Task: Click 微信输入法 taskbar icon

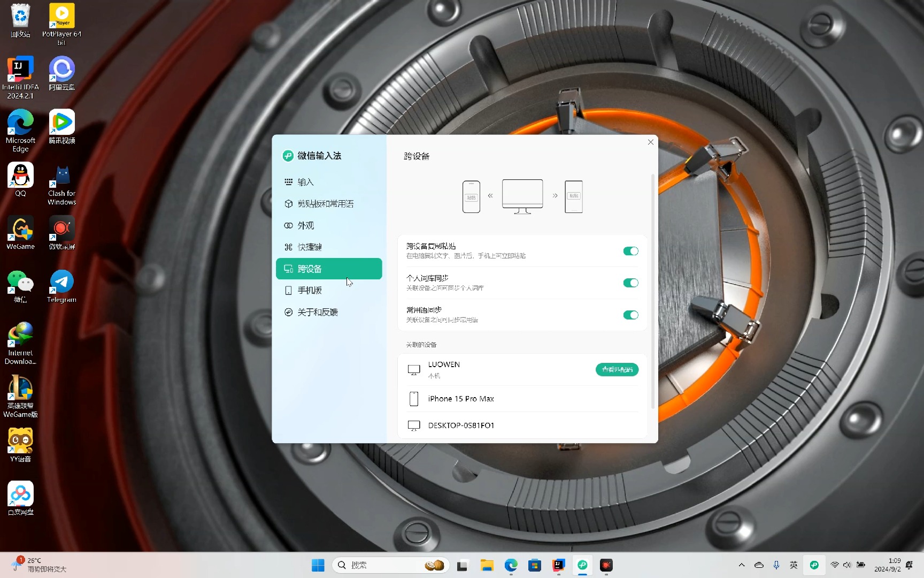Action: (582, 565)
